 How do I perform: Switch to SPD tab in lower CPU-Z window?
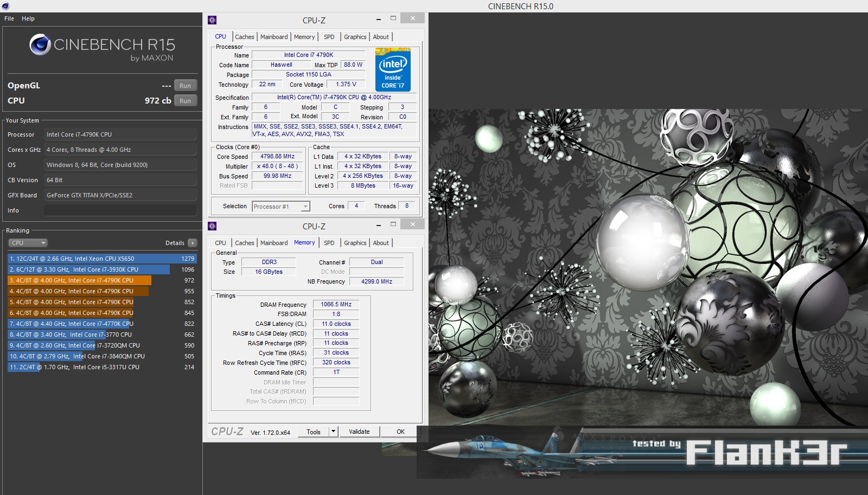click(x=329, y=243)
